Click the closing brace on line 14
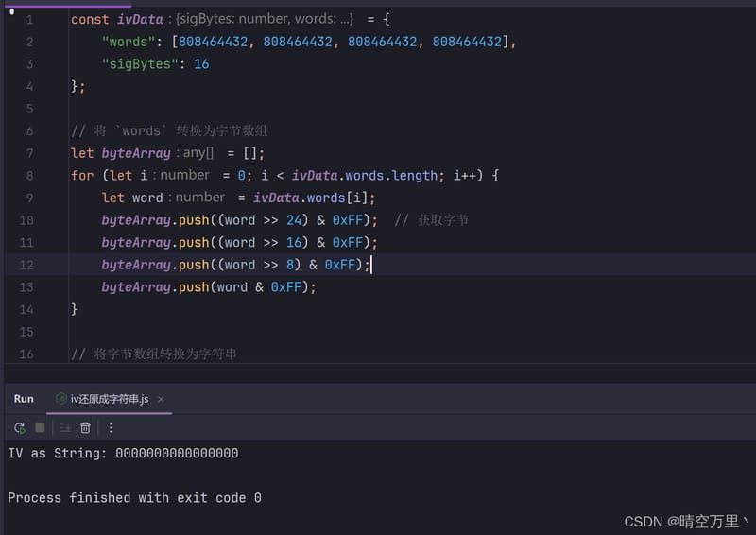The width and height of the screenshot is (756, 535). pos(75,309)
